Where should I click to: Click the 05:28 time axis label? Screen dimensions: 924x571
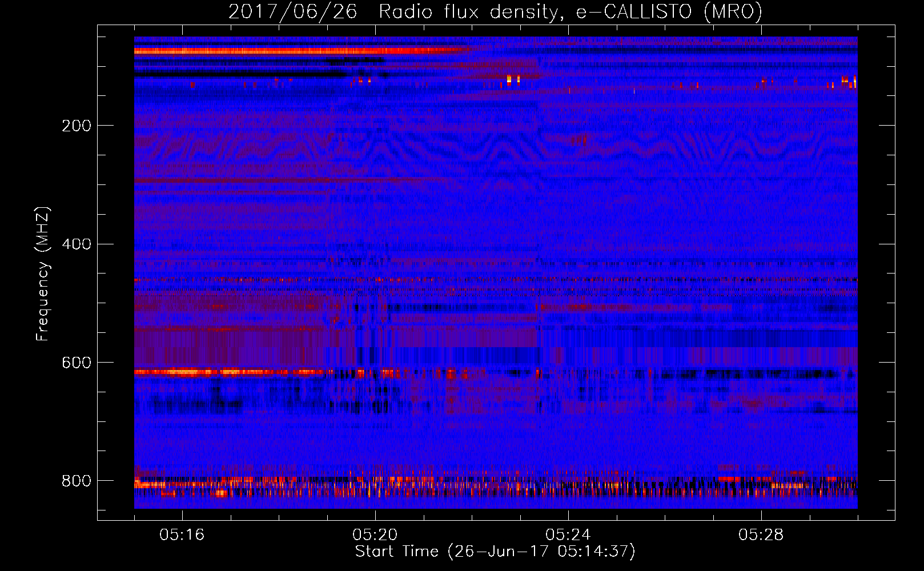pos(761,535)
